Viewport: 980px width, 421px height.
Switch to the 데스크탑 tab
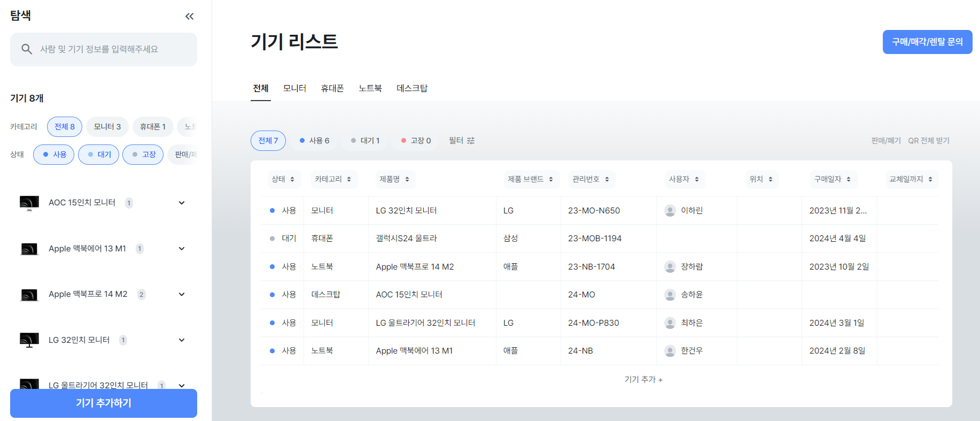pos(411,88)
